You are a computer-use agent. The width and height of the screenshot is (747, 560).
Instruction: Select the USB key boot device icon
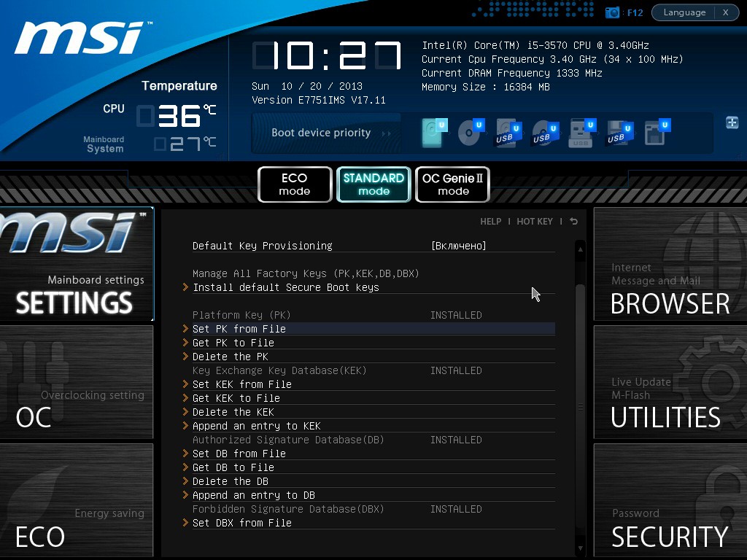582,133
